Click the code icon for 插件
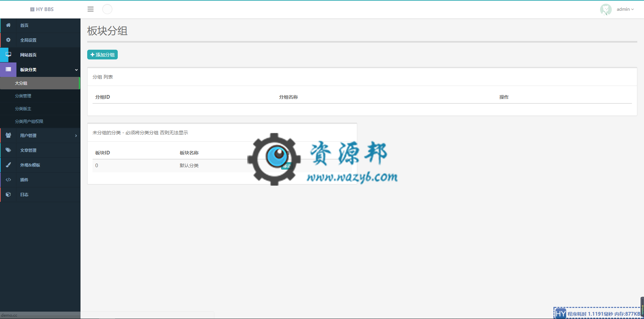 point(8,180)
